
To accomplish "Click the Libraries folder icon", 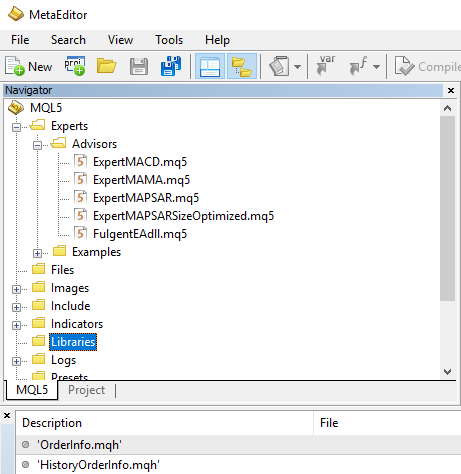I will point(39,341).
